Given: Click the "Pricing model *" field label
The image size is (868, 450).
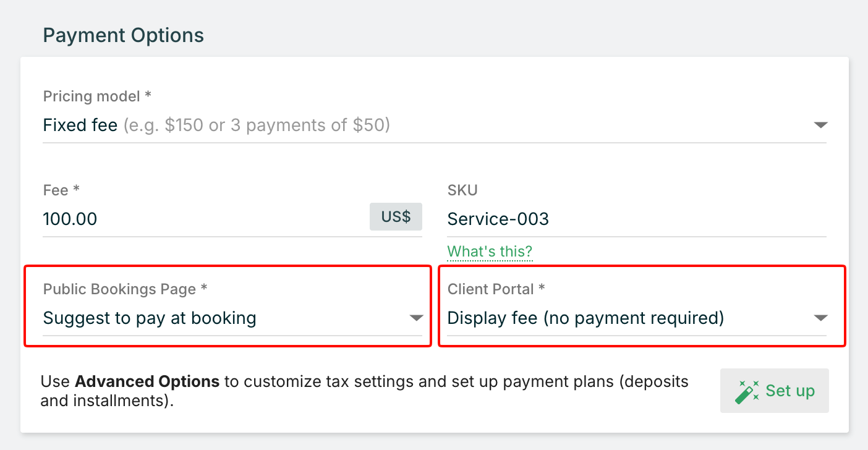Looking at the screenshot, I should coord(97,96).
